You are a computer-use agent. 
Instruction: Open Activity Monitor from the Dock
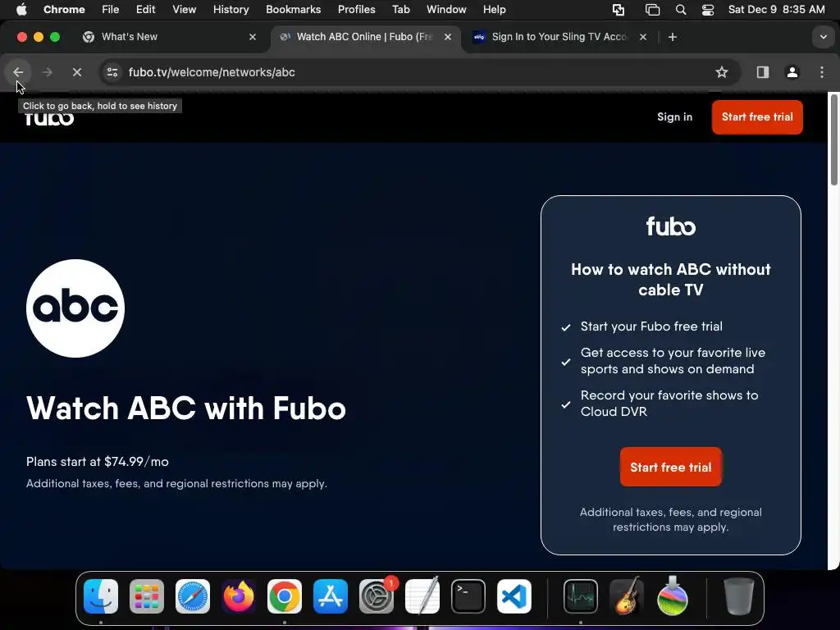coord(581,596)
